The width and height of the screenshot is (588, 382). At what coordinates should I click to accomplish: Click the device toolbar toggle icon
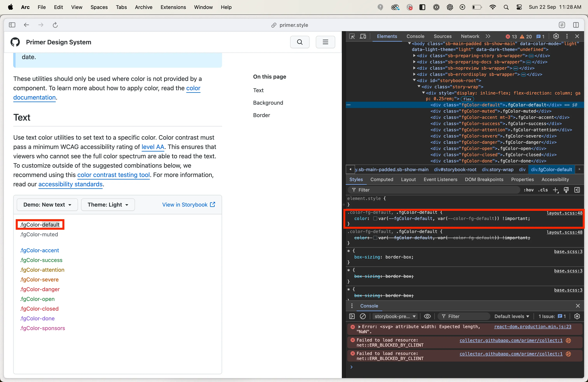point(363,36)
